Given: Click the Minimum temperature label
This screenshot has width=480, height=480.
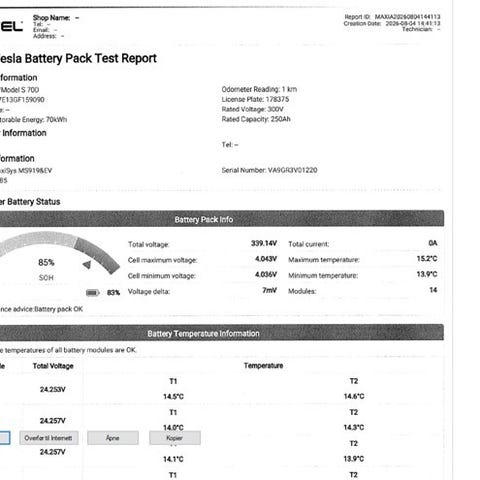Looking at the screenshot, I should click(x=323, y=276).
